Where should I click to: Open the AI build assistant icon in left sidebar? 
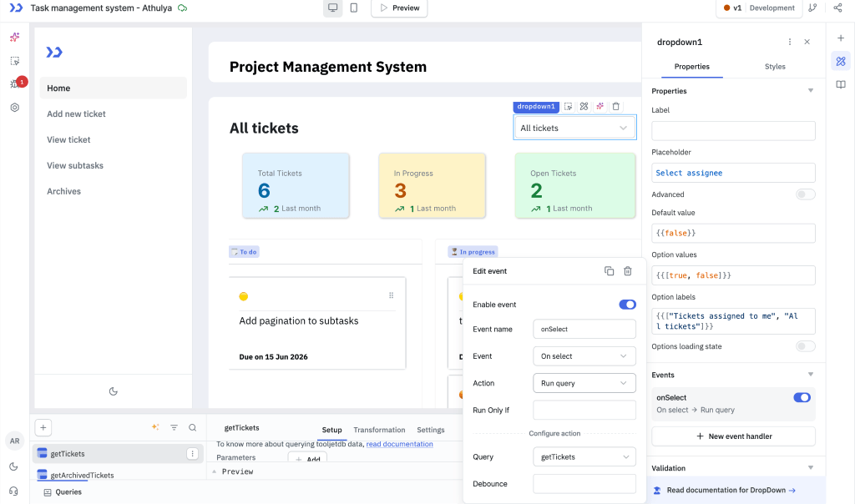[15, 37]
